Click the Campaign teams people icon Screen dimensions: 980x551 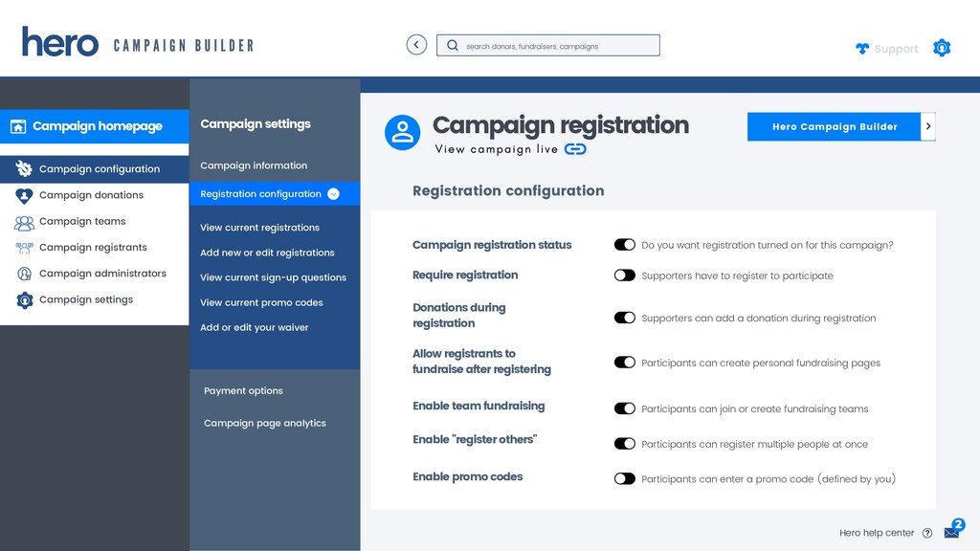click(24, 222)
